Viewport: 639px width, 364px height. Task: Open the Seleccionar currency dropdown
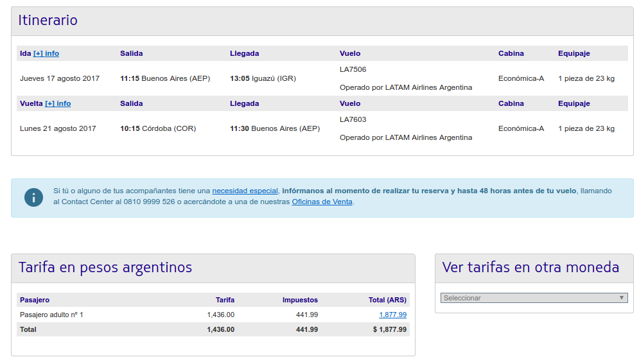click(x=534, y=298)
